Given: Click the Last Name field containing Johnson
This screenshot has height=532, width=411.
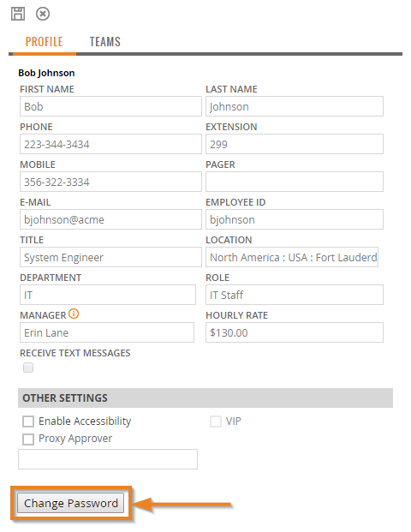Looking at the screenshot, I should (295, 106).
